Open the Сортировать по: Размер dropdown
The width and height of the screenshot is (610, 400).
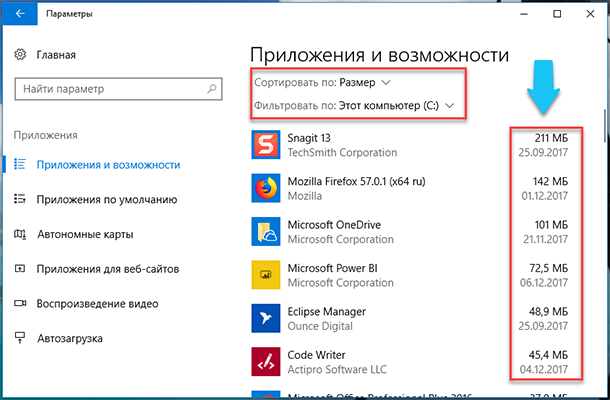tap(322, 82)
